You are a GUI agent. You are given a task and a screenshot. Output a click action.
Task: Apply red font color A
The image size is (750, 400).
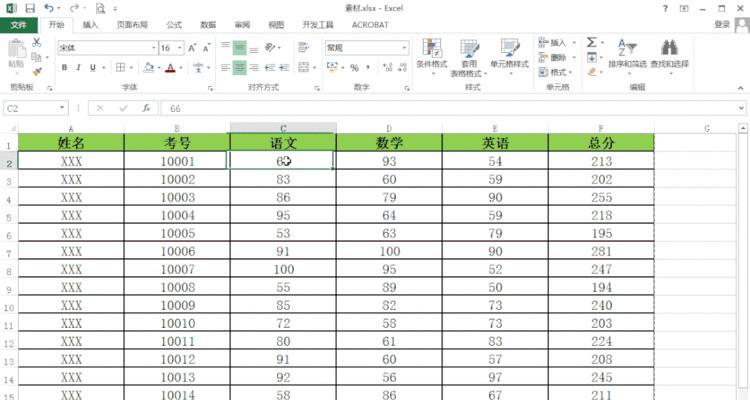pos(171,67)
